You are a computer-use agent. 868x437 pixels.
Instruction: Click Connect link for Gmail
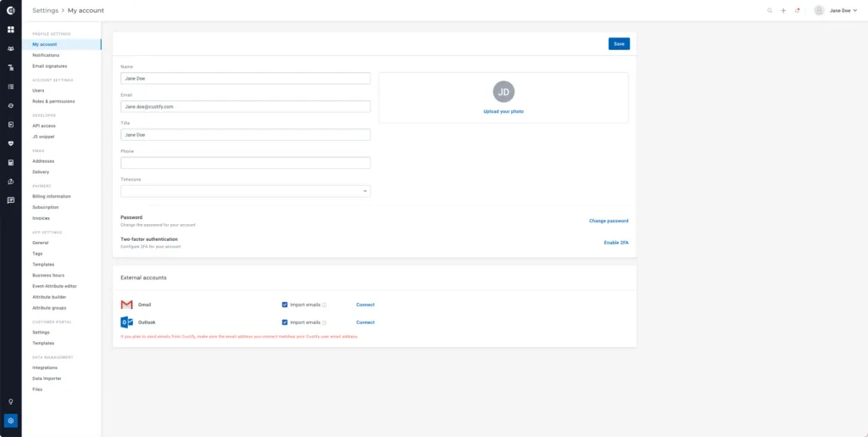(x=365, y=305)
